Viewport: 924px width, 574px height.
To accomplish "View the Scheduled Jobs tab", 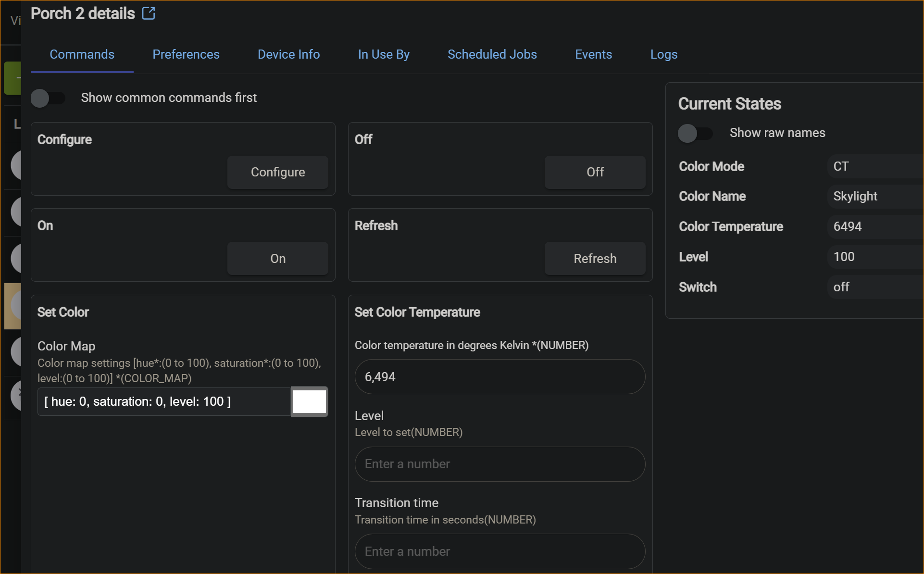I will coord(492,54).
